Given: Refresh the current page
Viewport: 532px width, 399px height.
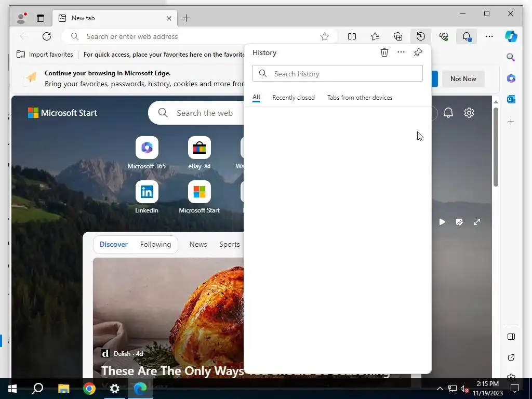Looking at the screenshot, I should tap(47, 36).
